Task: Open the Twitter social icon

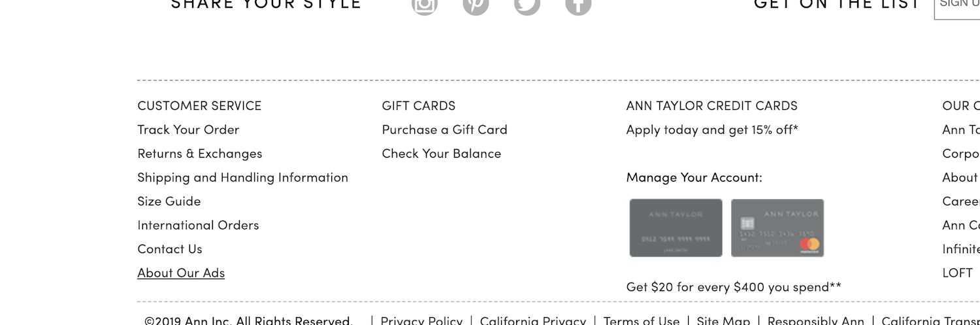Action: pyautogui.click(x=527, y=5)
